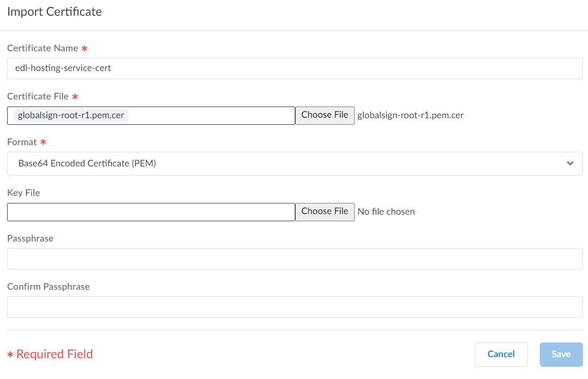The image size is (588, 379).
Task: Click the empty Key File text box
Action: (151, 212)
